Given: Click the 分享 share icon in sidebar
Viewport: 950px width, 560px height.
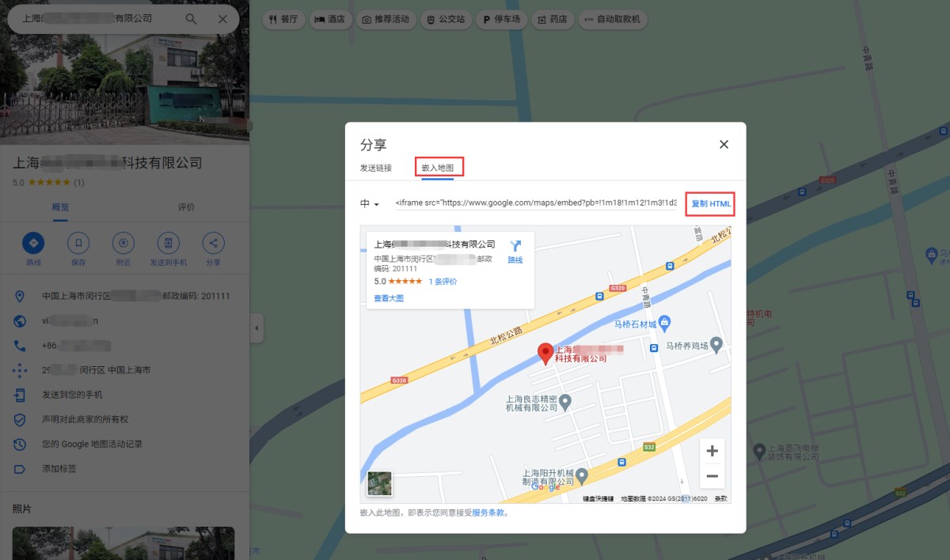Looking at the screenshot, I should [x=213, y=243].
